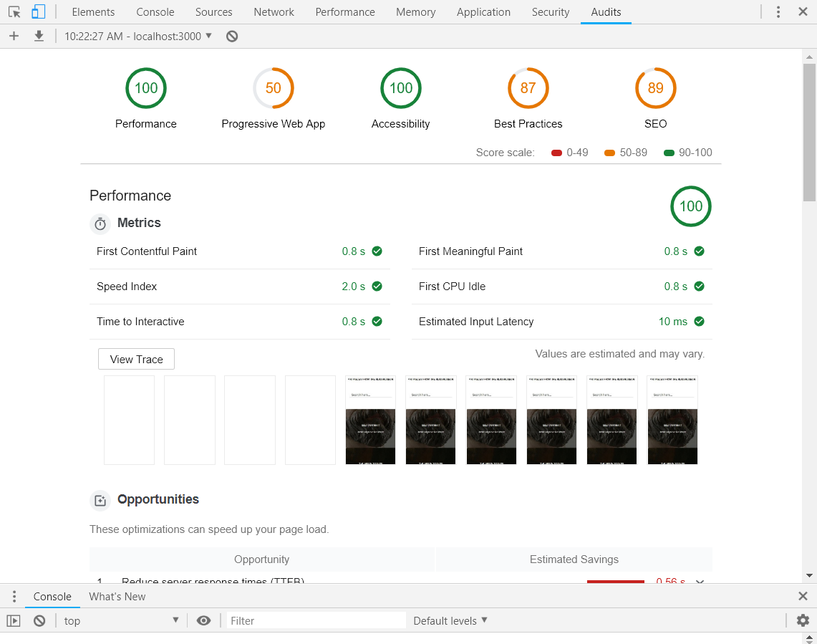Screen dimensions: 817x644
Task: Select the Console drawer tab
Action: pyautogui.click(x=52, y=597)
